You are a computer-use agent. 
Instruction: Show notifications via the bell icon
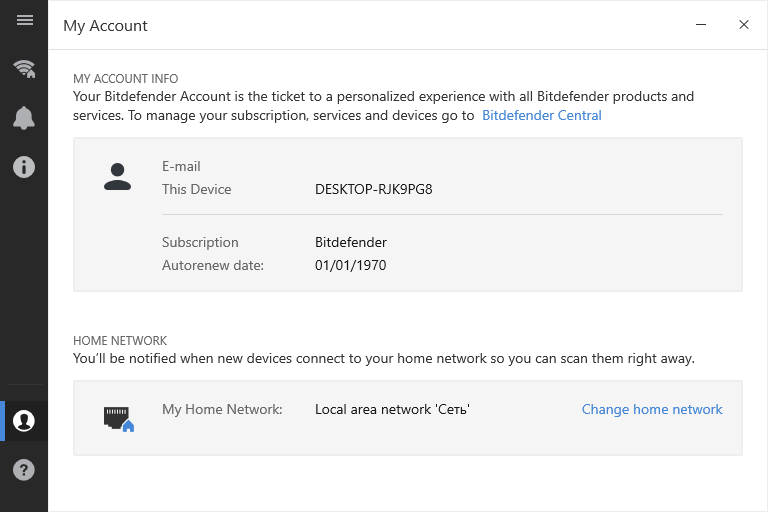pyautogui.click(x=24, y=117)
